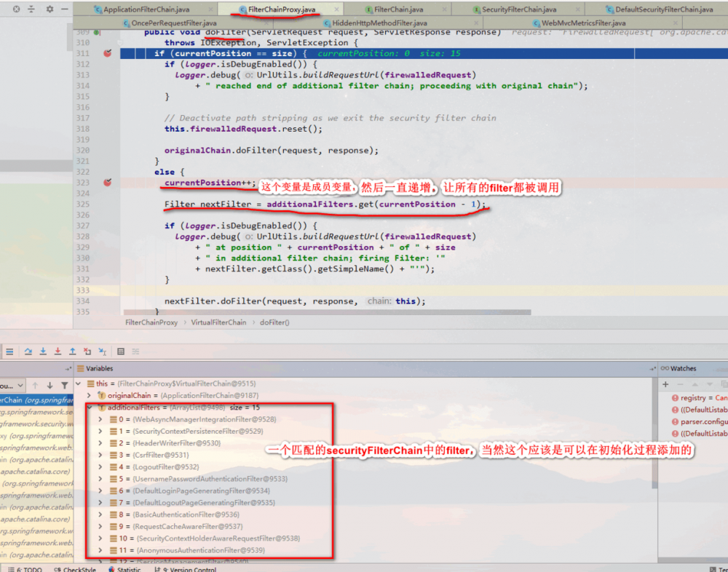Open the CheckStyle tool window
Viewport: 728px width, 572px height.
click(75, 569)
